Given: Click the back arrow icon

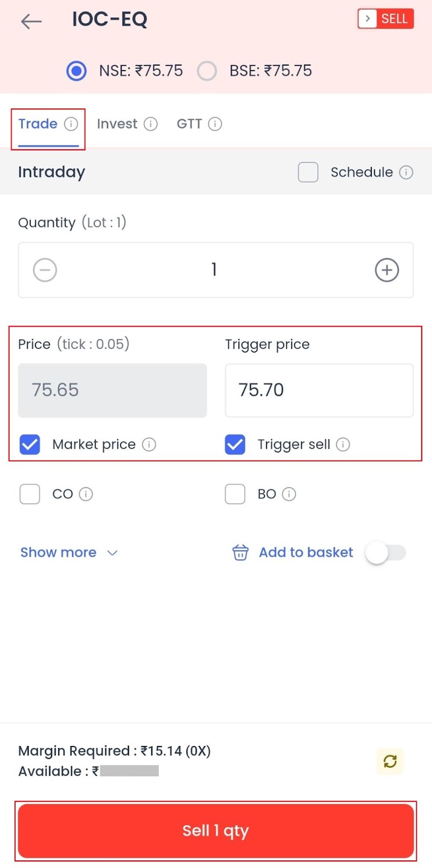Looking at the screenshot, I should 31,21.
